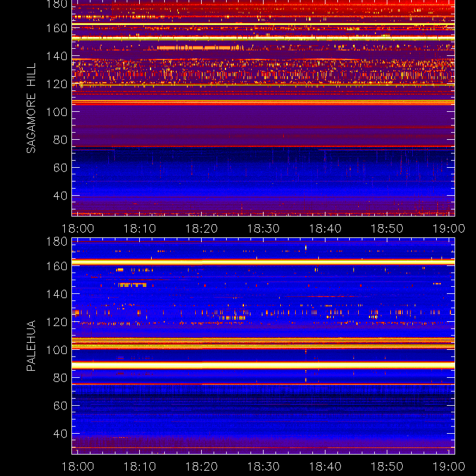Viewport: 476px width, 476px height.
Task: Choose the 120 frequency tick on Palehua axis
Action: click(x=57, y=322)
